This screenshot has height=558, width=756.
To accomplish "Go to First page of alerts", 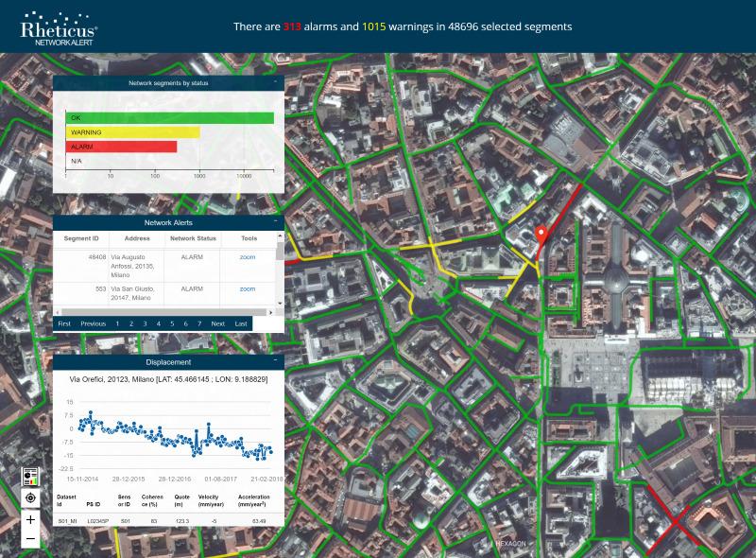I will (64, 323).
